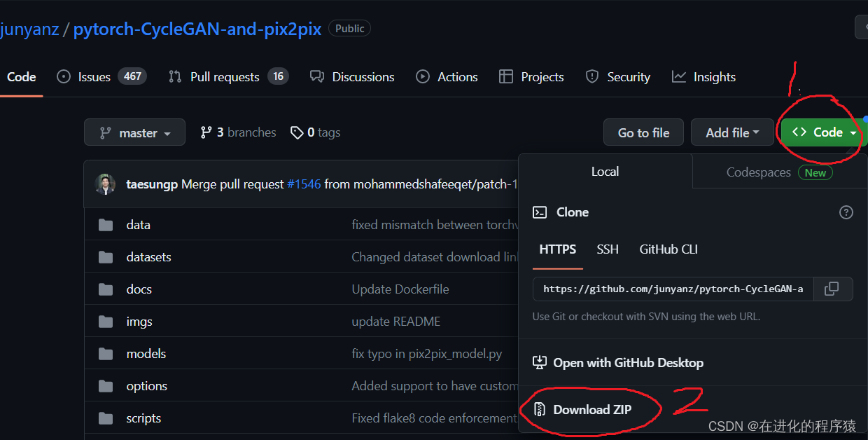Open the Security tab
Image resolution: width=868 pixels, height=440 pixels.
[x=618, y=77]
